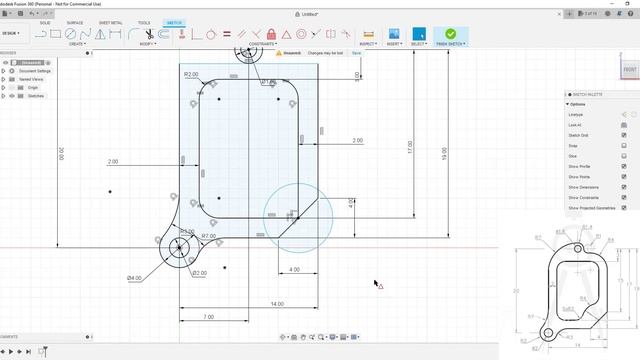The height and width of the screenshot is (360, 640).
Task: Select the Circle sketch tool
Action: click(x=71, y=34)
